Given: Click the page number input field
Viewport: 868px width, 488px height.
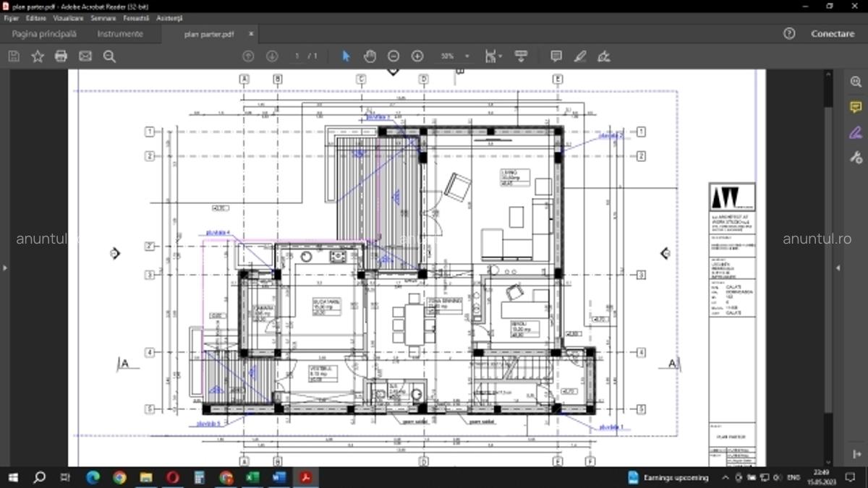Looking at the screenshot, I should click(296, 56).
